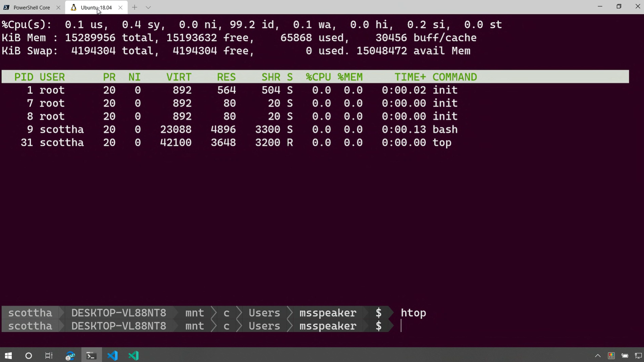Click the VIRT column header
This screenshot has height=362, width=644.
[x=179, y=77]
